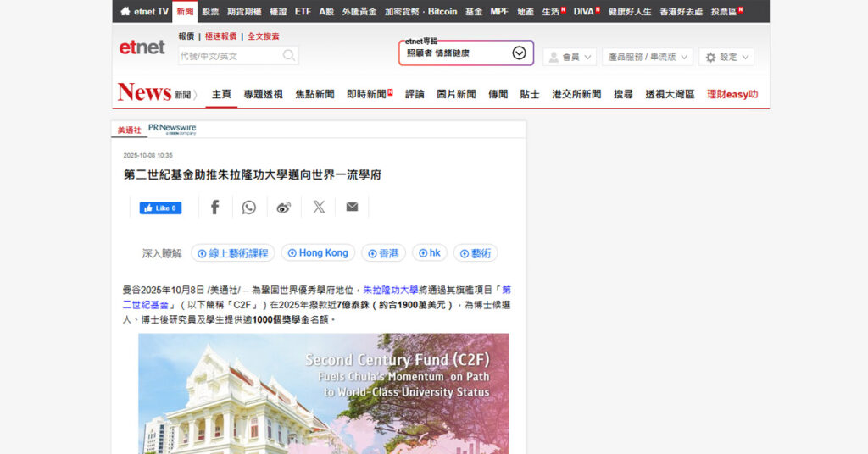This screenshot has width=868, height=454.
Task: Switch to the 專題透視 news tab
Action: tap(263, 94)
